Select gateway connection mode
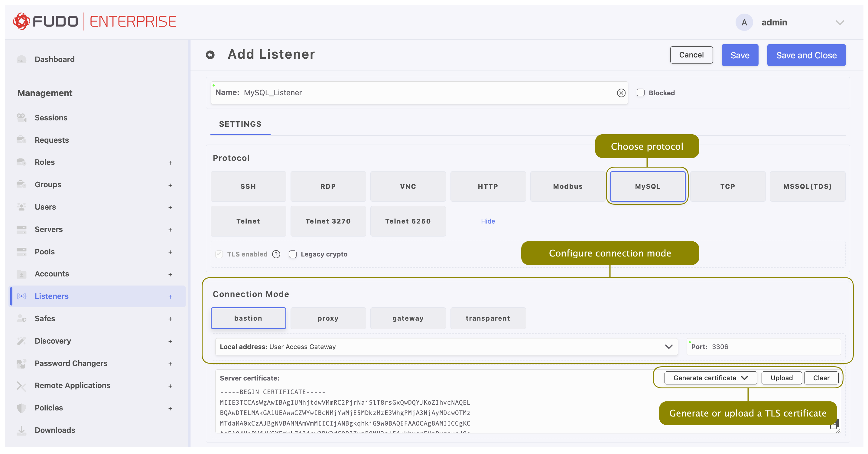Screen dimensions: 868x454 pyautogui.click(x=408, y=318)
